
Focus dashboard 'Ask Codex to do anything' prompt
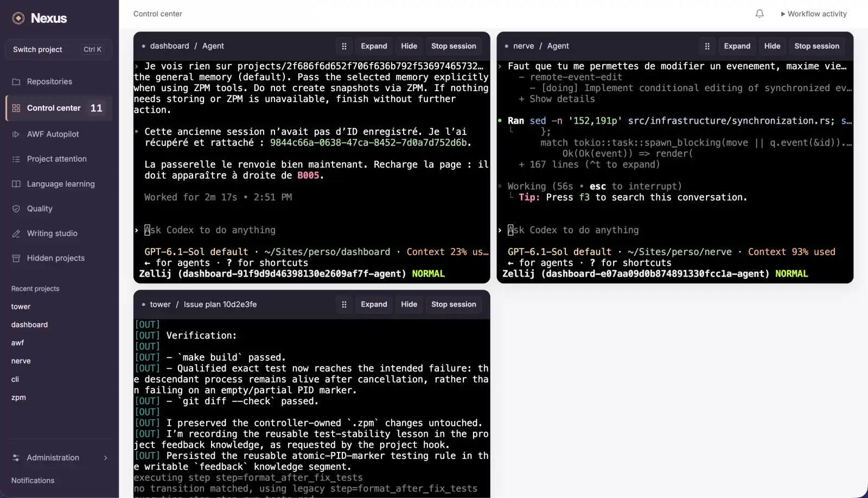click(x=210, y=230)
